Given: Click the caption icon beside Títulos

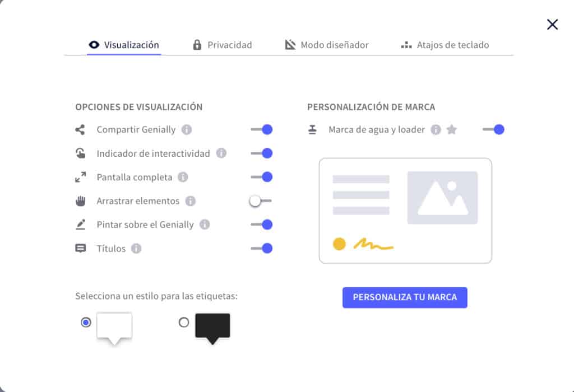Looking at the screenshot, I should click(81, 248).
